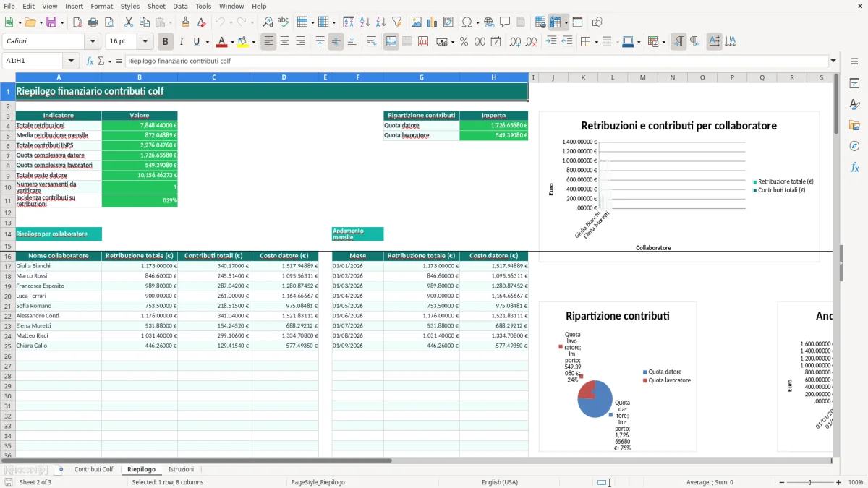Click the language English (USA) field
Screen dimensions: 868x488
click(x=500, y=482)
